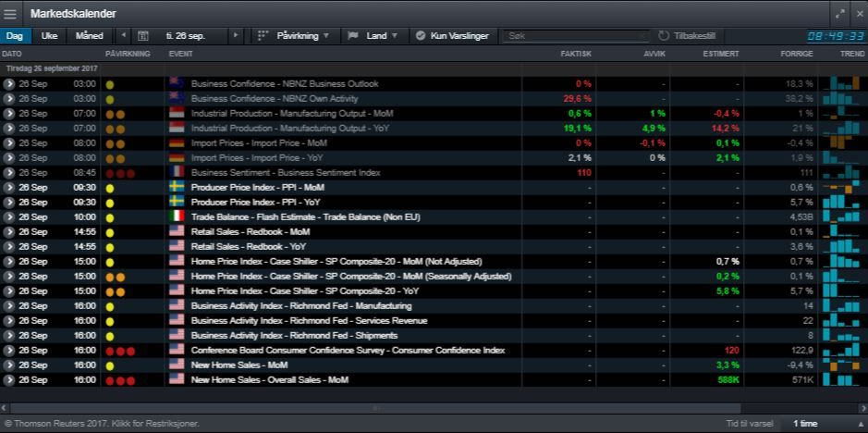Expand Business Sentiment Index row arrow
Viewport: 868px width, 433px height.
pos(8,173)
